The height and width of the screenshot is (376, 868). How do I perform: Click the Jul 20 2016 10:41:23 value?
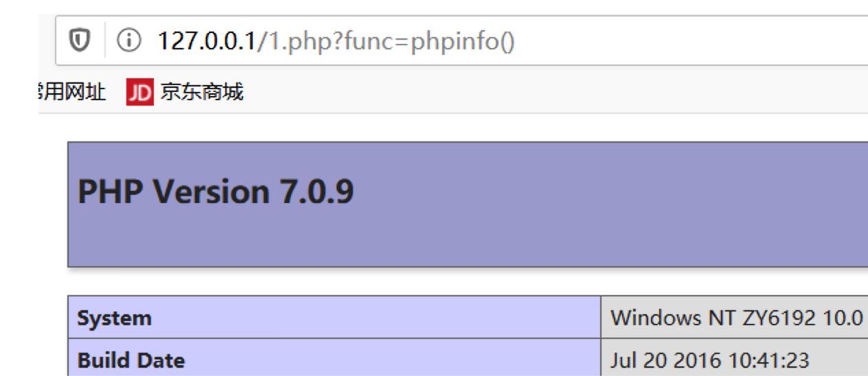[709, 360]
